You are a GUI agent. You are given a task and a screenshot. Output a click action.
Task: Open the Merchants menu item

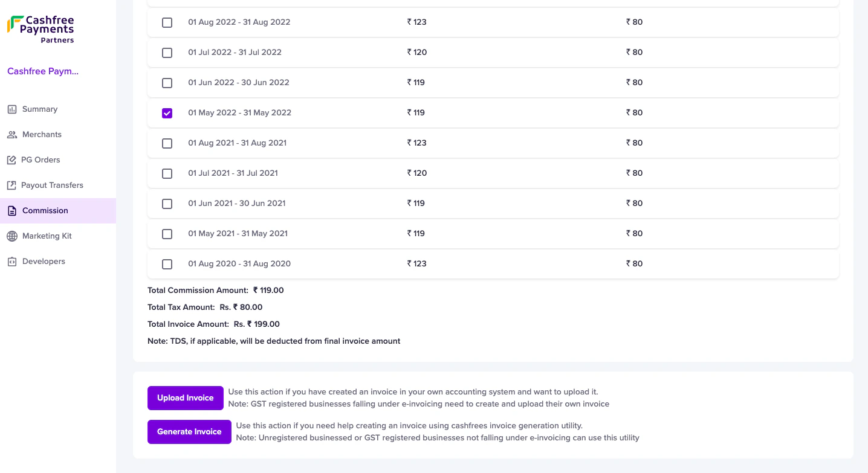coord(42,135)
